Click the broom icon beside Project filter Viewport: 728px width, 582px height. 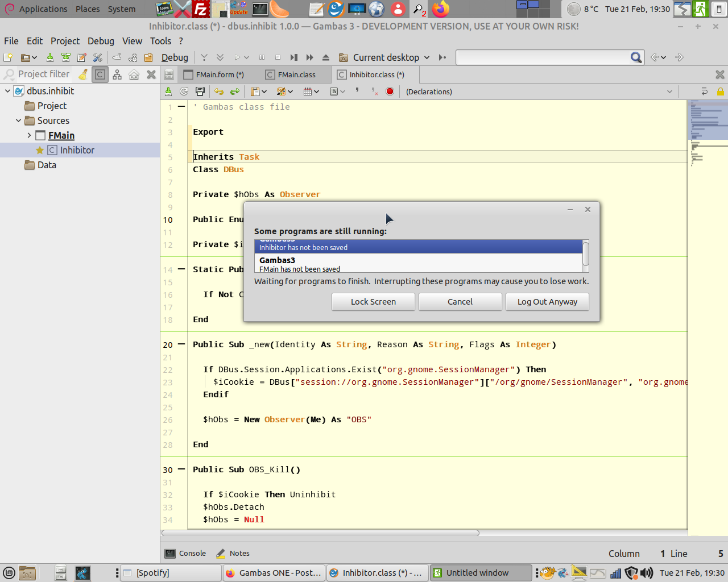[x=83, y=74]
